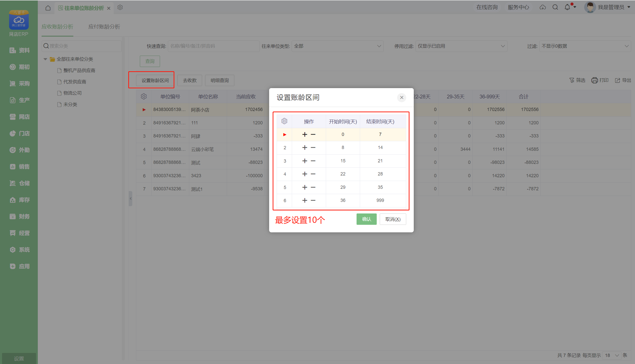Viewport: 635px width, 364px height.
Task: Add interval after row 15-21
Action: click(305, 161)
